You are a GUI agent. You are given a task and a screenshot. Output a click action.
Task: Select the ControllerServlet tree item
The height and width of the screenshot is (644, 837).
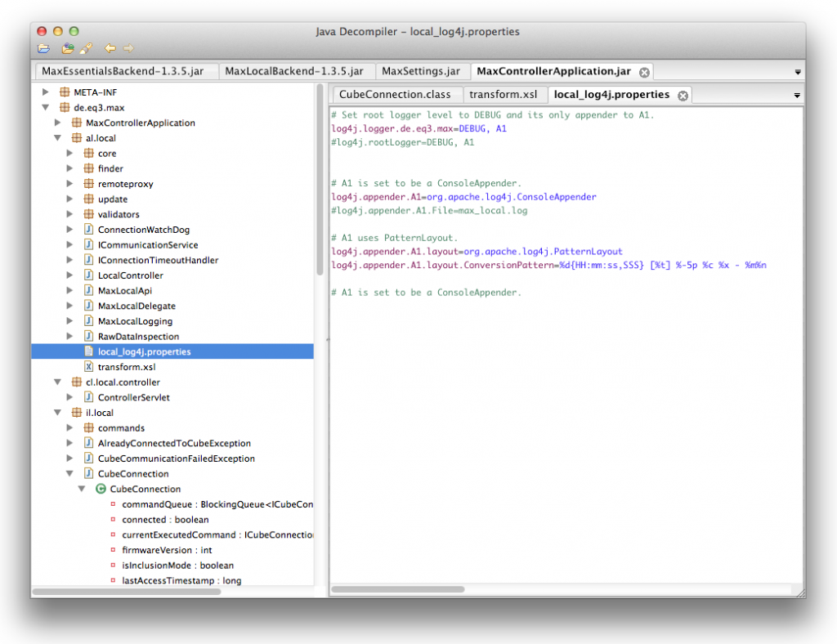point(135,397)
